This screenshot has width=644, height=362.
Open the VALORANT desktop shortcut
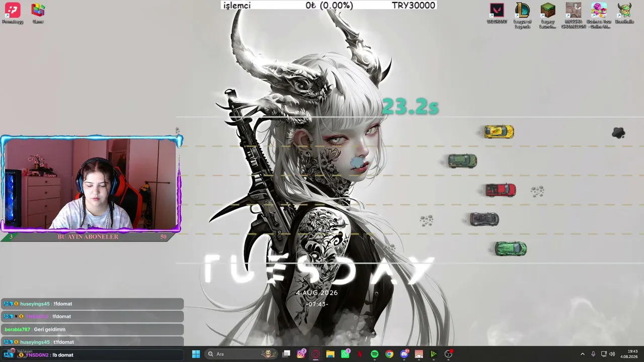click(497, 14)
